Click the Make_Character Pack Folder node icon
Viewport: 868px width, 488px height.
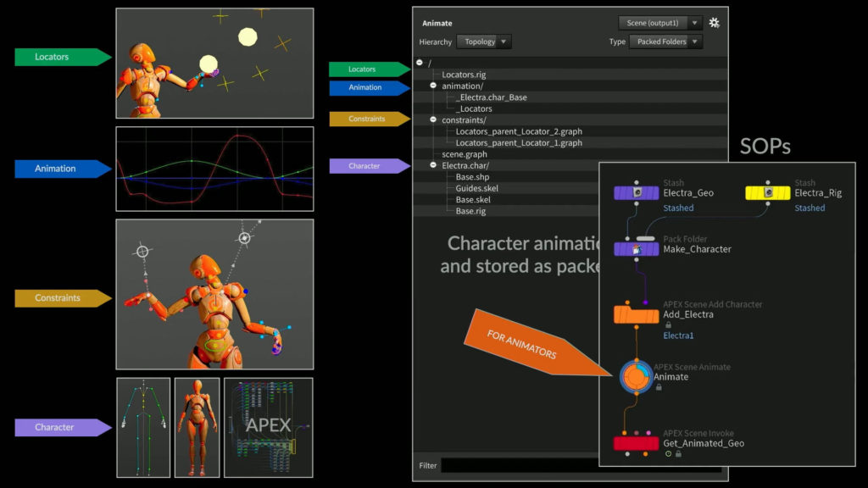pyautogui.click(x=636, y=247)
